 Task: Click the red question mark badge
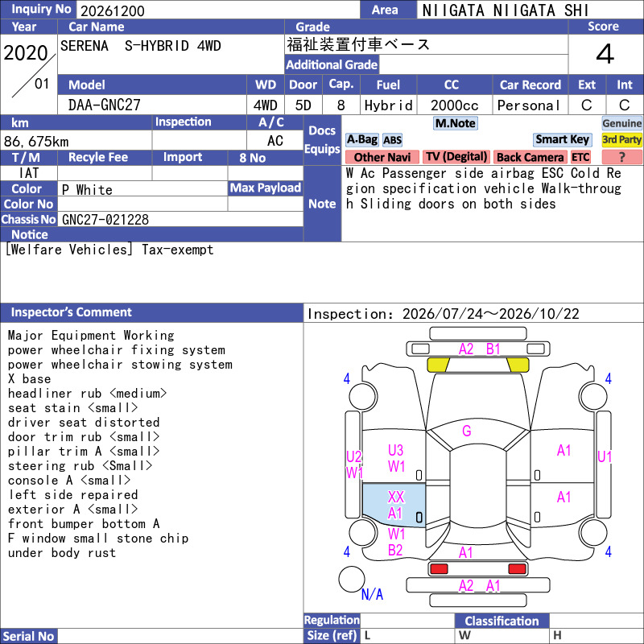point(621,157)
